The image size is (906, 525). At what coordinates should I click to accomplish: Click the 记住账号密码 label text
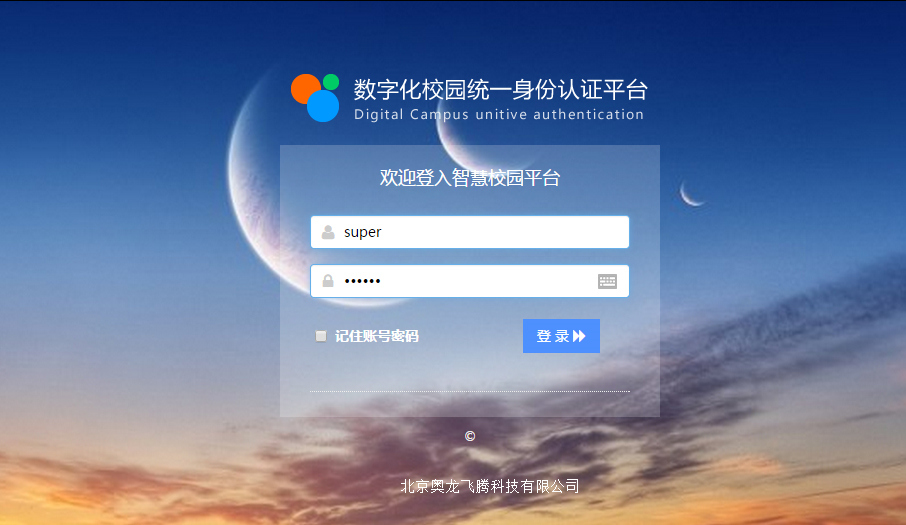click(377, 336)
